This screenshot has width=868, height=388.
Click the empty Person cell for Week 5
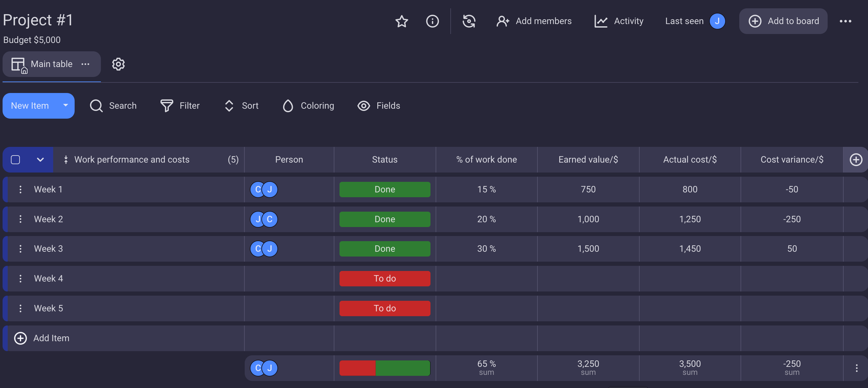pos(289,308)
